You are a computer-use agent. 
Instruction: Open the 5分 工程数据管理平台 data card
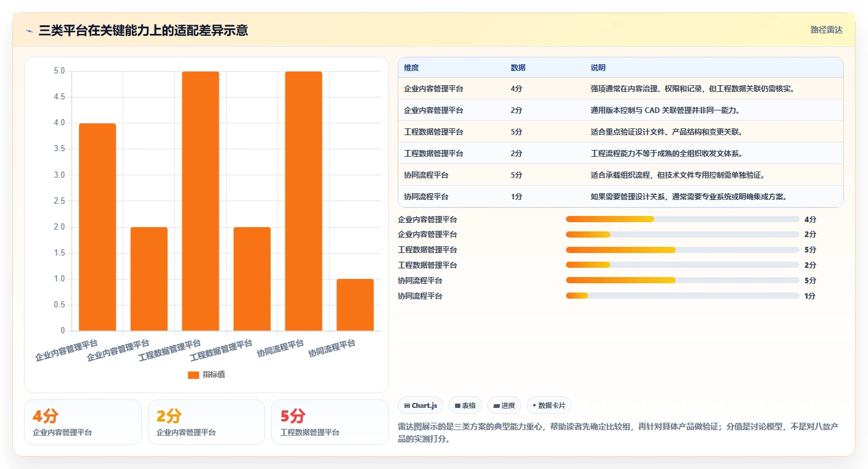click(x=330, y=422)
